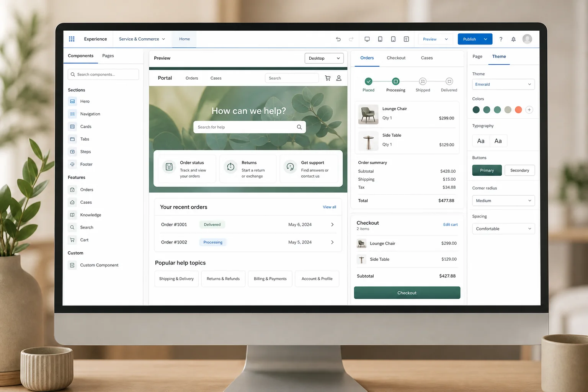This screenshot has height=392, width=588.
Task: Click the magnifier in the hero help search
Action: click(x=299, y=127)
